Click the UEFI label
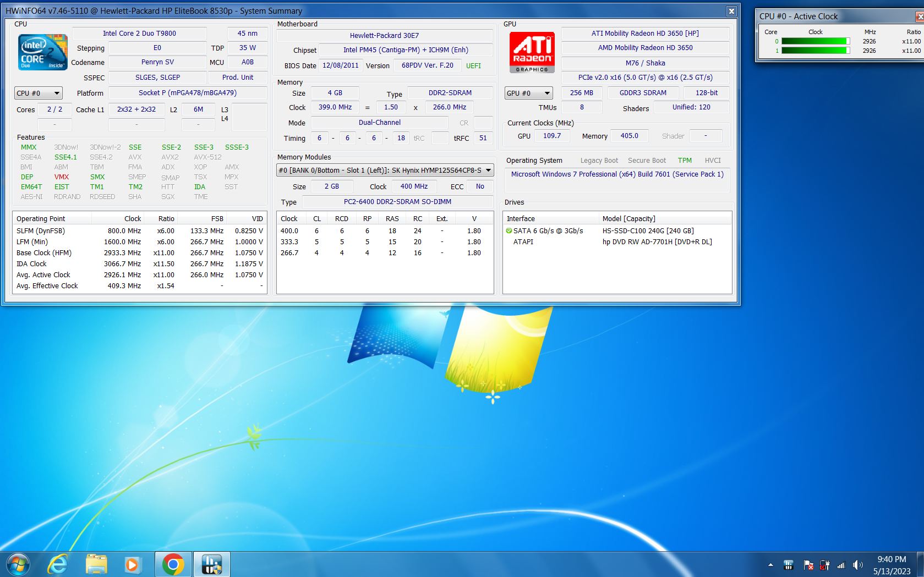 pyautogui.click(x=473, y=65)
